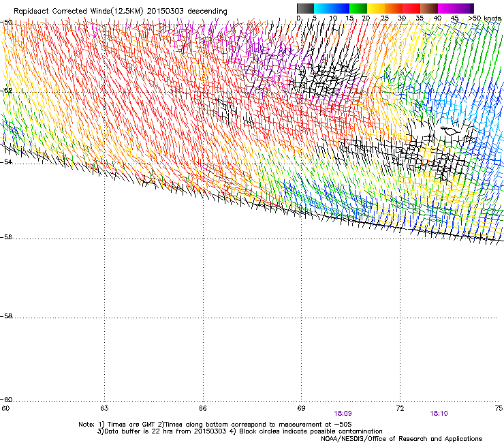The height and width of the screenshot is (443, 504).
Task: Click the island outline near 73°E, 53°S
Action: 450,130
